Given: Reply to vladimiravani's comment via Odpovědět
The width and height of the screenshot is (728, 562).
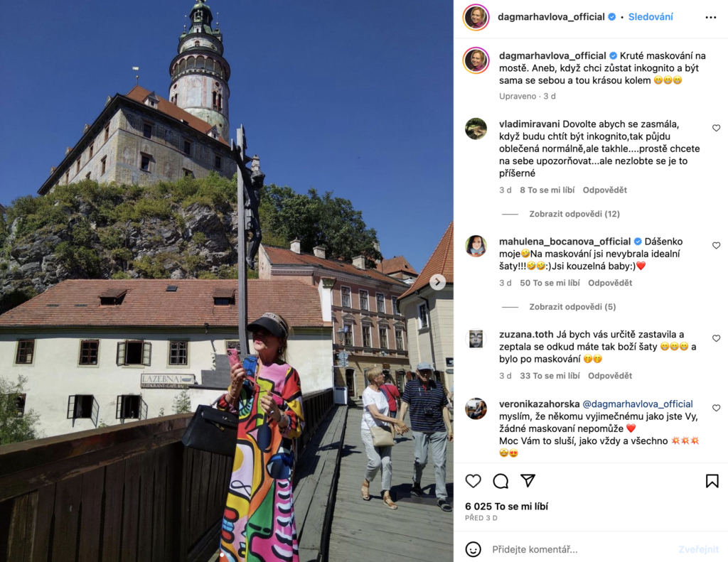Looking at the screenshot, I should click(x=604, y=190).
